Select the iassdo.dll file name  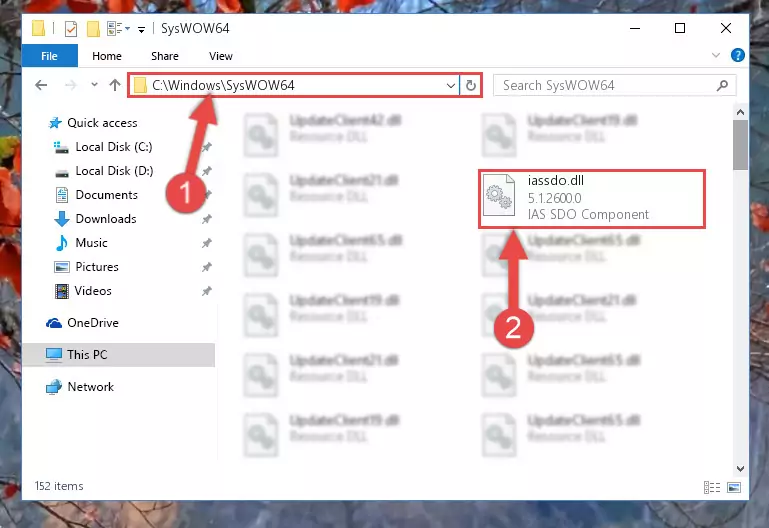(556, 181)
